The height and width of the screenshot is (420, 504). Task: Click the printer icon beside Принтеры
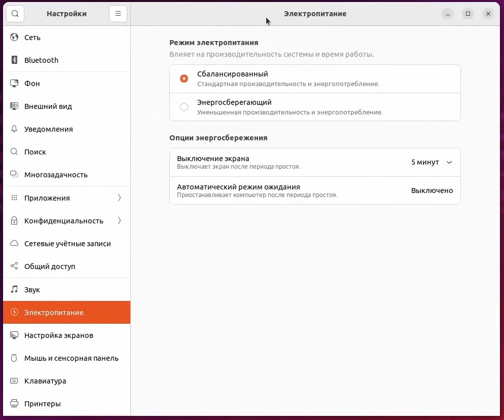coord(14,403)
